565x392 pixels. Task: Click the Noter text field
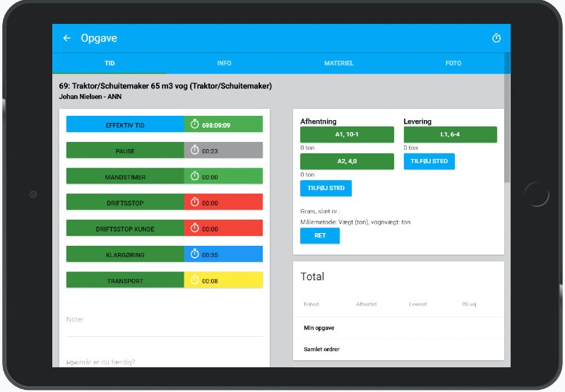coord(164,320)
